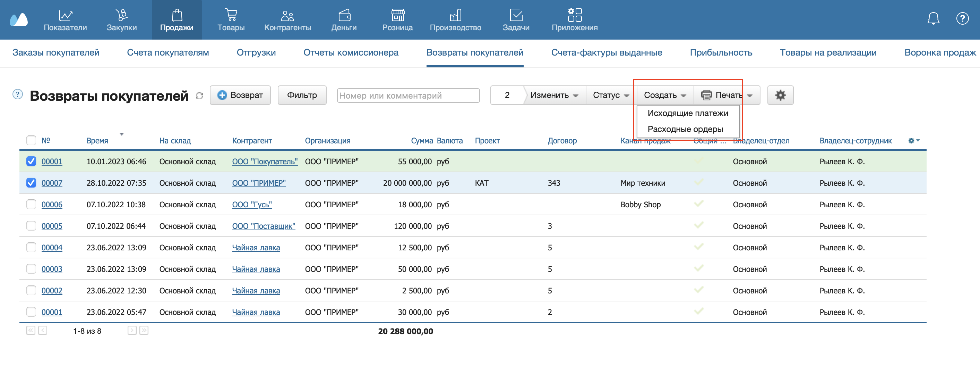Open the Приложения apps icon
This screenshot has height=366, width=980.
(x=574, y=15)
